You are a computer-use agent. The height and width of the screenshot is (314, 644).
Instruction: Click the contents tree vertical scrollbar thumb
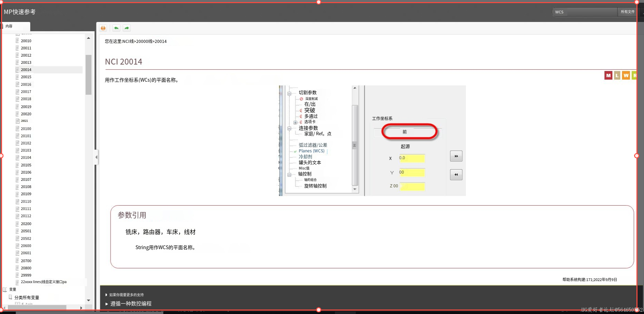[x=89, y=74]
